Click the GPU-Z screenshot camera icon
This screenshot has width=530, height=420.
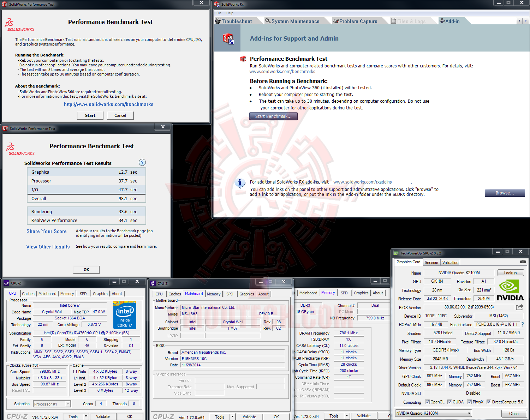click(x=523, y=262)
